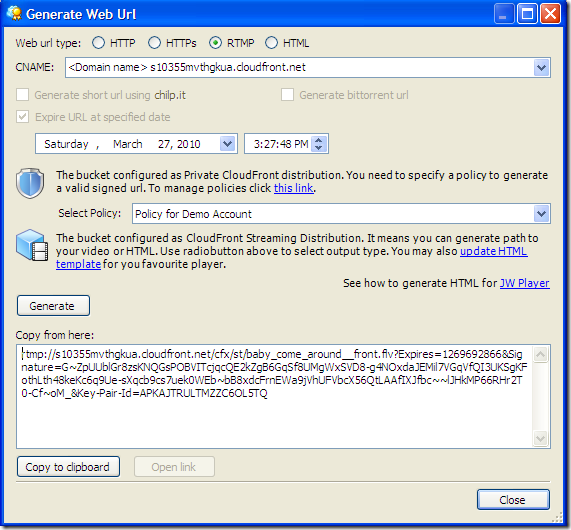This screenshot has width=571, height=530.
Task: Increase time with the spinner up arrow
Action: click(319, 140)
